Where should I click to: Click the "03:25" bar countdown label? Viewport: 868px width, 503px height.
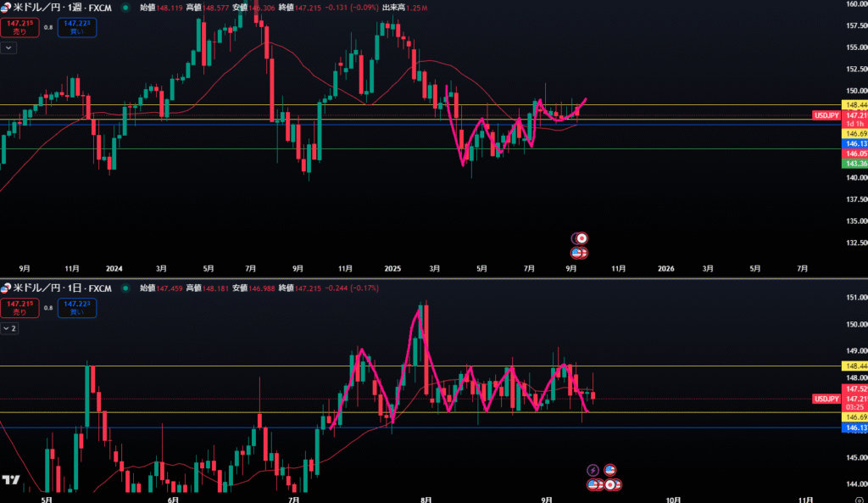tap(854, 407)
